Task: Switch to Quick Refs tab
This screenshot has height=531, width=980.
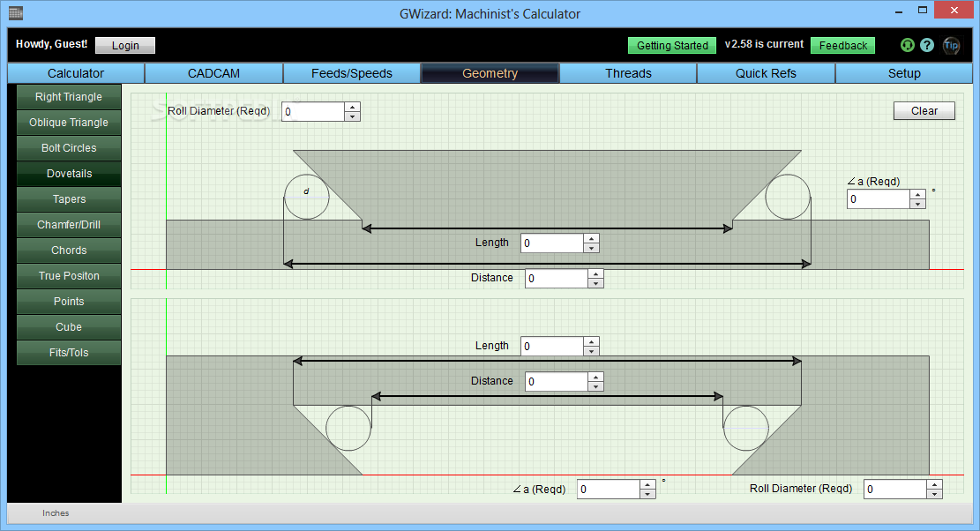Action: [x=766, y=73]
